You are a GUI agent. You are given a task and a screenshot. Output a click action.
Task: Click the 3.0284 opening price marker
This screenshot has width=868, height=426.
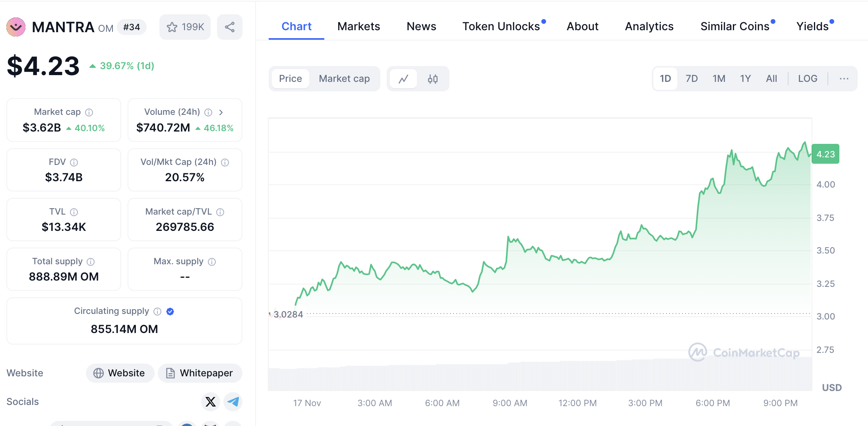click(x=288, y=314)
